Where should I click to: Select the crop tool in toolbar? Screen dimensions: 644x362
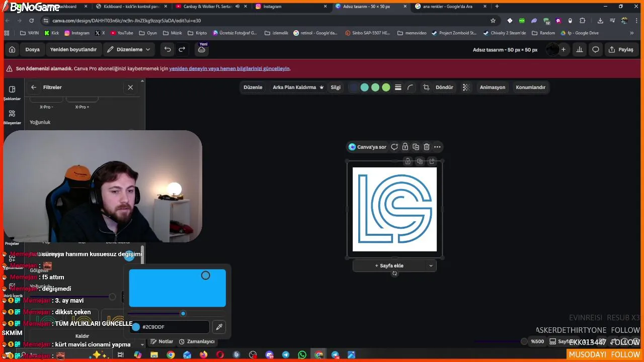click(426, 87)
